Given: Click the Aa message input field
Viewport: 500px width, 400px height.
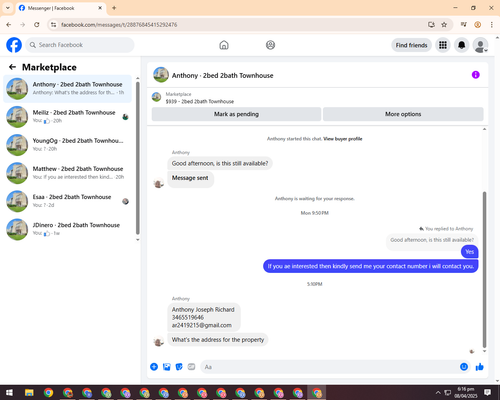Looking at the screenshot, I should pyautogui.click(x=330, y=367).
